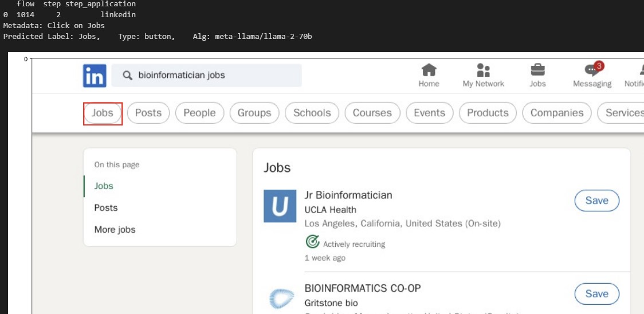Screen dimensions: 644x314
Task: Select the People filter pill
Action: (x=199, y=113)
